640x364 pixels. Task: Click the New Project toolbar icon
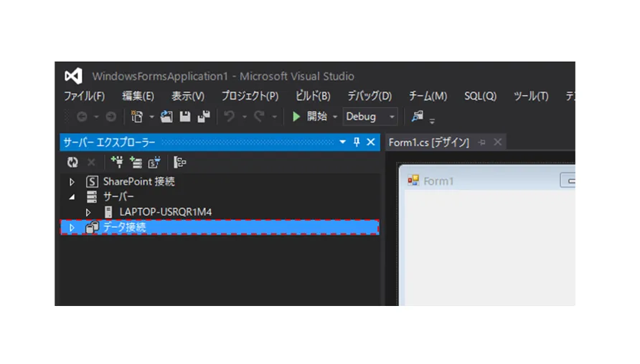(x=137, y=117)
